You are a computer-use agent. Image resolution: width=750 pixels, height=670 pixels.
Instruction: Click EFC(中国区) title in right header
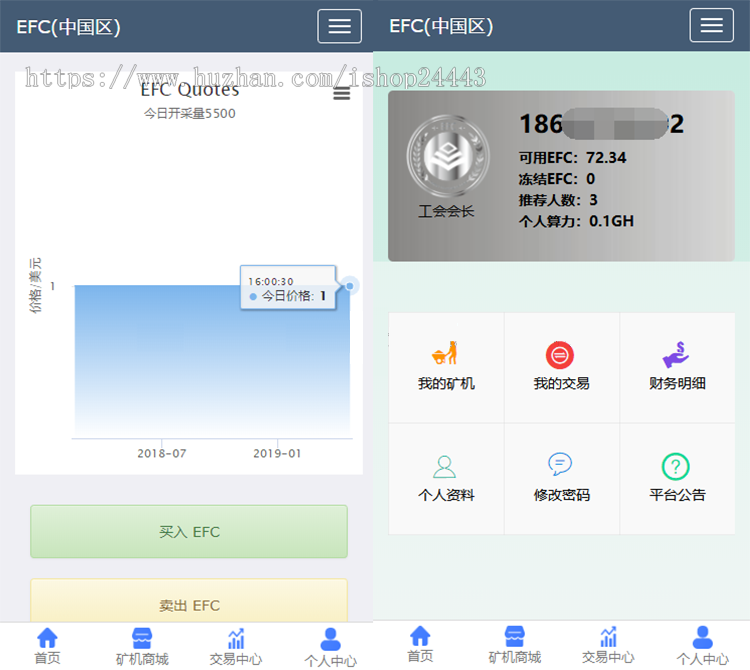tap(441, 26)
